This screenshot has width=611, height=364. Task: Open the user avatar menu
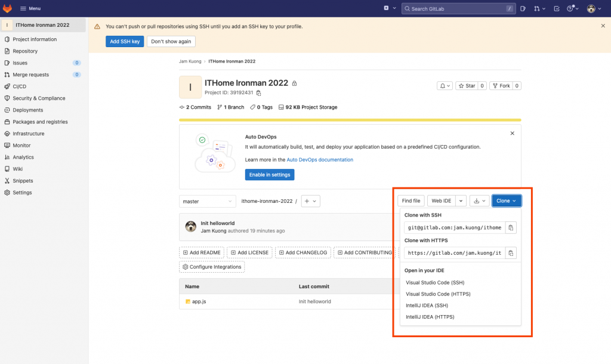tap(594, 8)
